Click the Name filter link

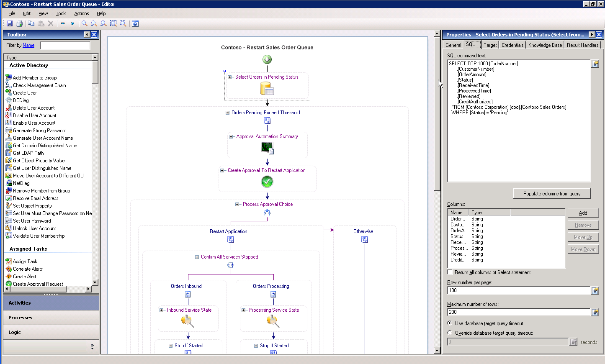28,45
